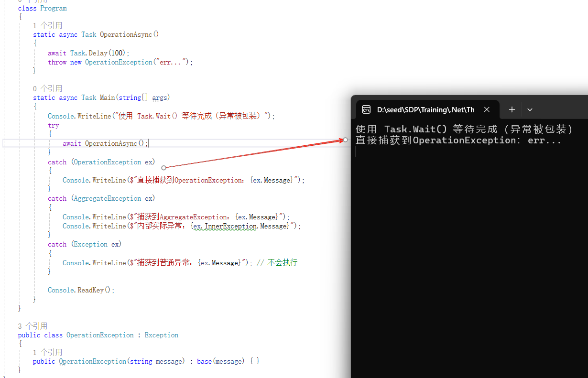
Task: Click the Console.ReadKey() call
Action: click(x=81, y=290)
